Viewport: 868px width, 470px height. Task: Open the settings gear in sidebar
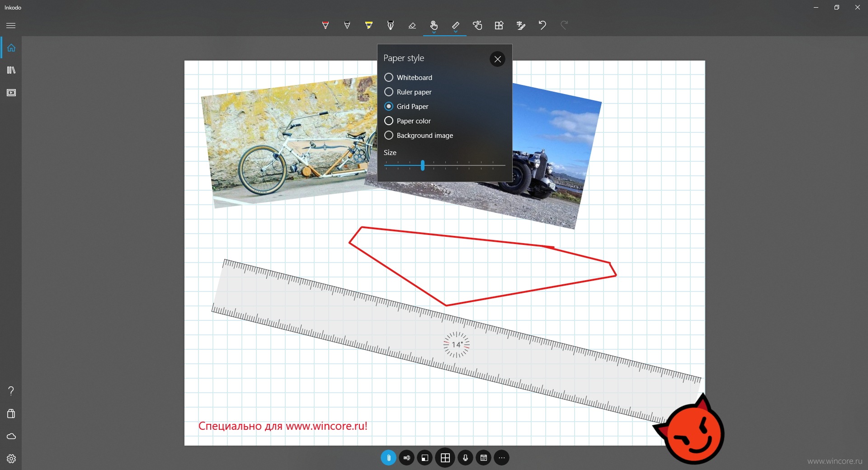[x=11, y=459]
